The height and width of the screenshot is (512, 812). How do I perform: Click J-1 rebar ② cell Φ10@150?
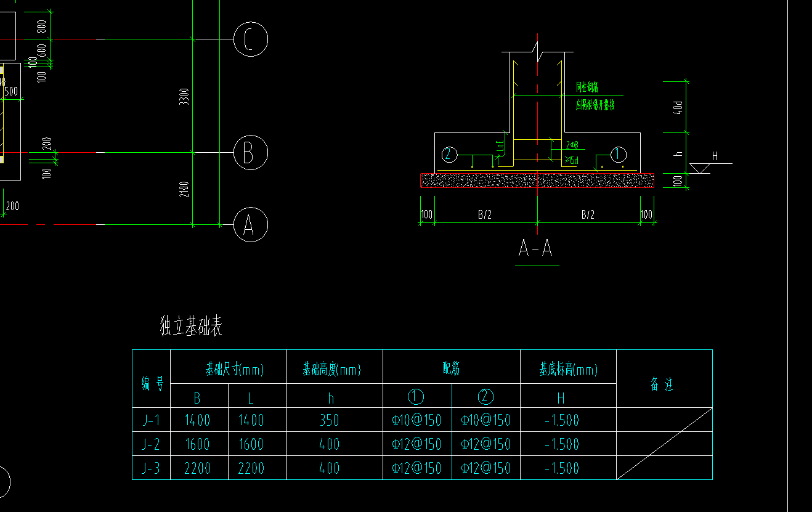pos(486,421)
